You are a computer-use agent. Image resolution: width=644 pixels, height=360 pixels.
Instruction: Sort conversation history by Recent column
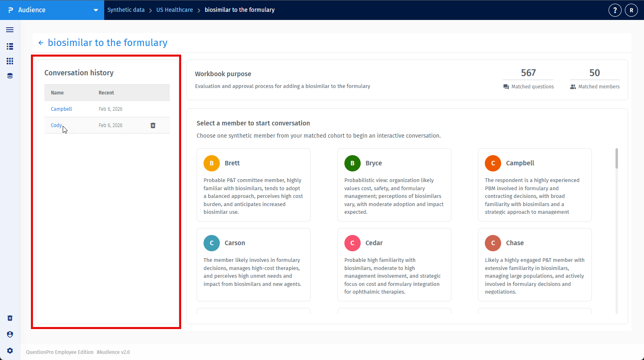[x=106, y=93]
